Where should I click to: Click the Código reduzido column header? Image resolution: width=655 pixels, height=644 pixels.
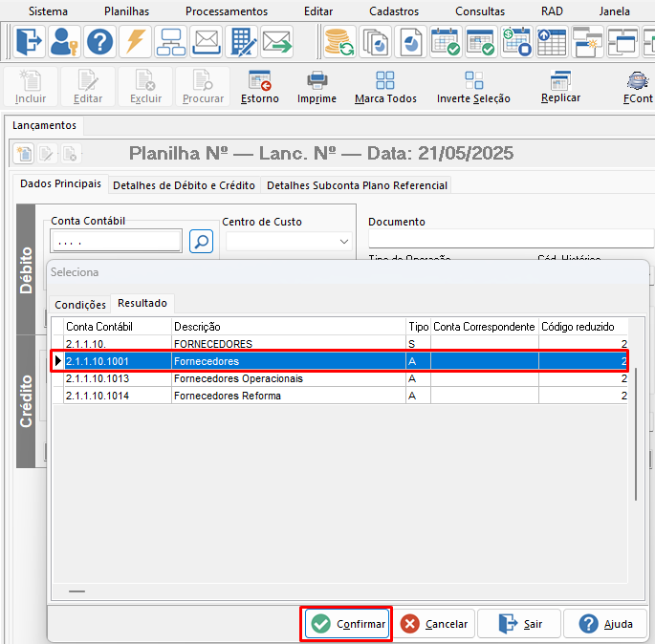coord(583,327)
